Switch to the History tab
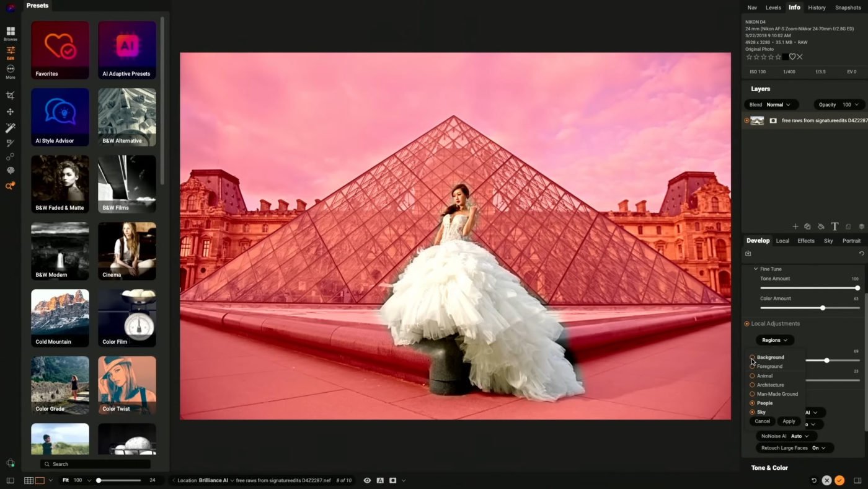This screenshot has height=489, width=868. (817, 7)
